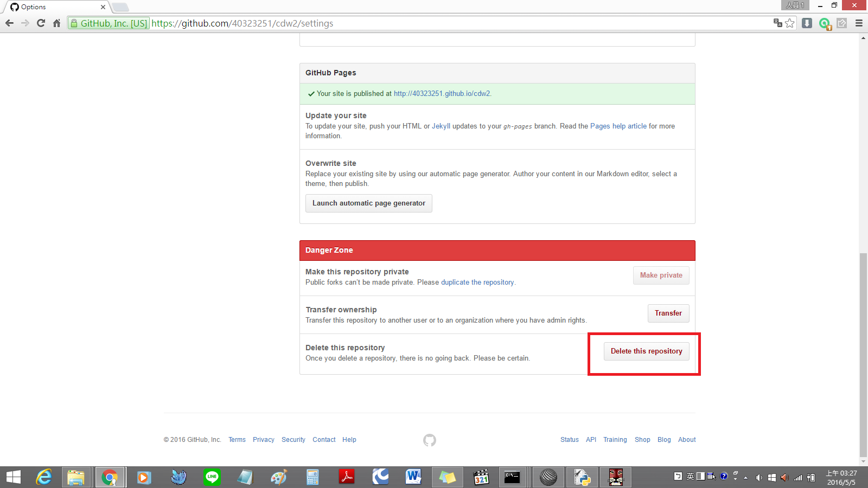The image size is (868, 488).
Task: Open Media Player Classic 321 icon
Action: pyautogui.click(x=481, y=477)
